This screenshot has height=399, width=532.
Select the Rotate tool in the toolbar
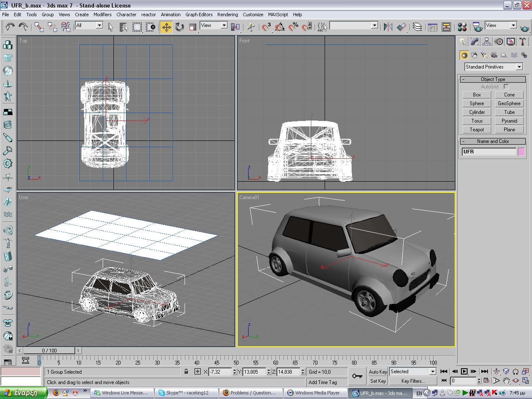tap(180, 27)
